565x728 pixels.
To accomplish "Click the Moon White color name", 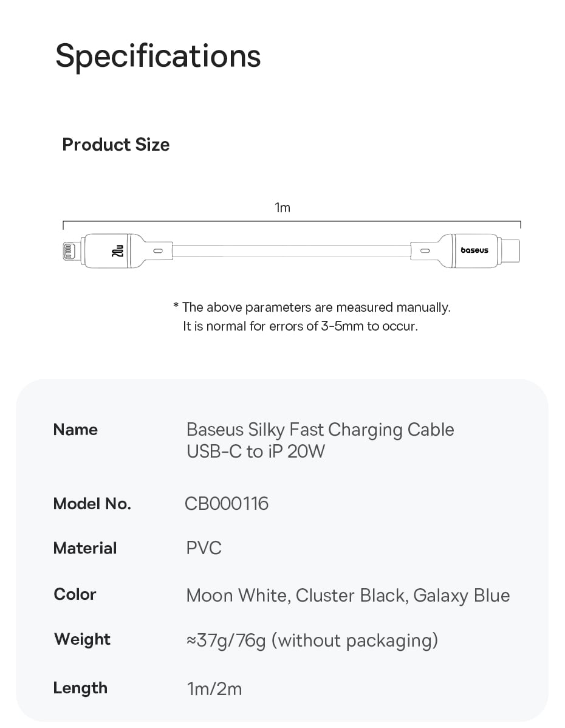I will click(x=236, y=596).
